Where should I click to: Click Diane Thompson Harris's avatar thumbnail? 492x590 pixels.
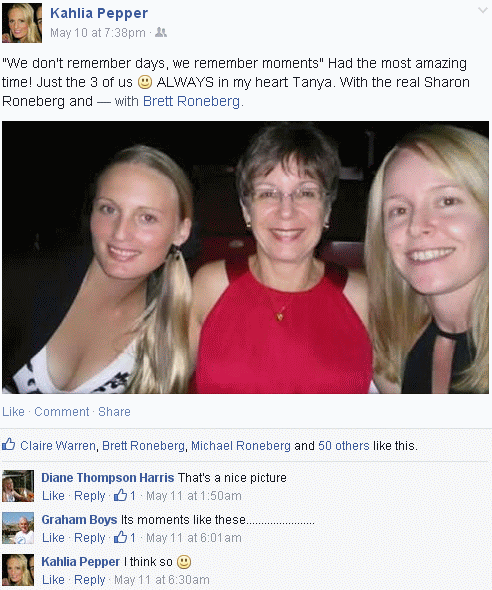pos(18,486)
